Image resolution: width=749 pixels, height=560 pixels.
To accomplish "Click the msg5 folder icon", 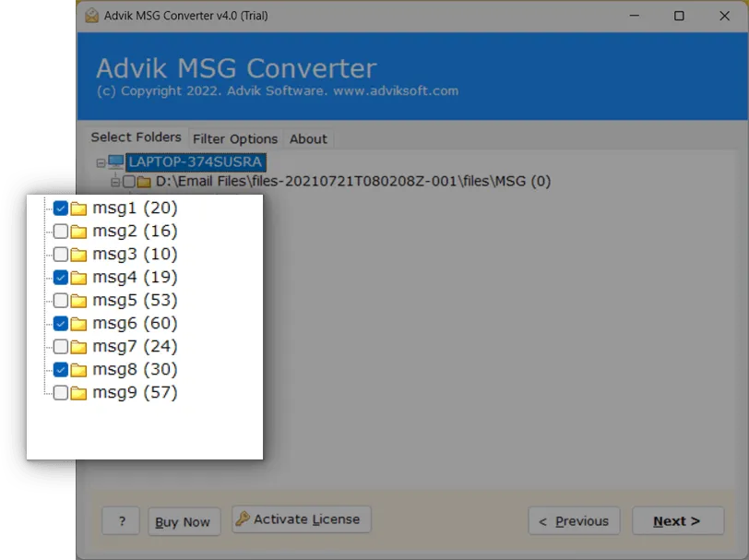I will pyautogui.click(x=78, y=301).
